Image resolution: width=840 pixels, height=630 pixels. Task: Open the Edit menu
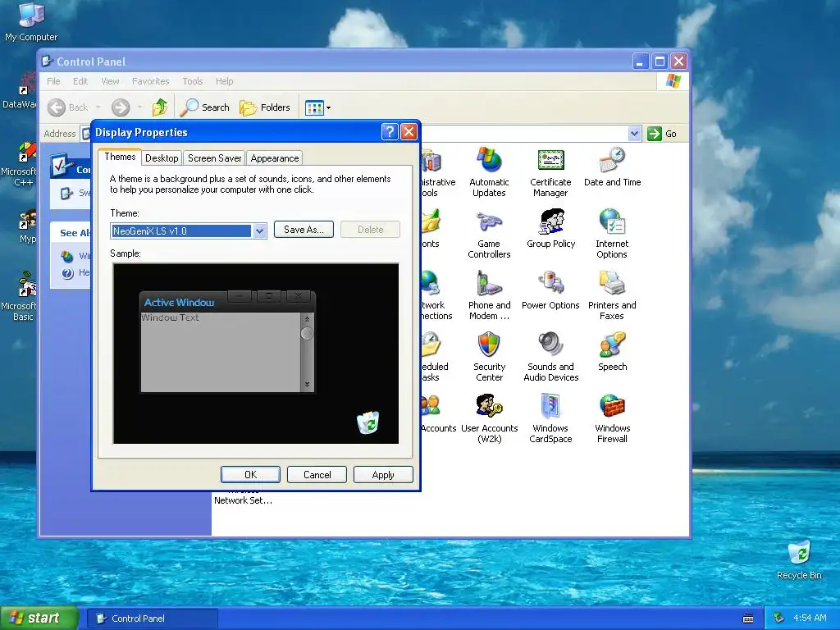80,81
